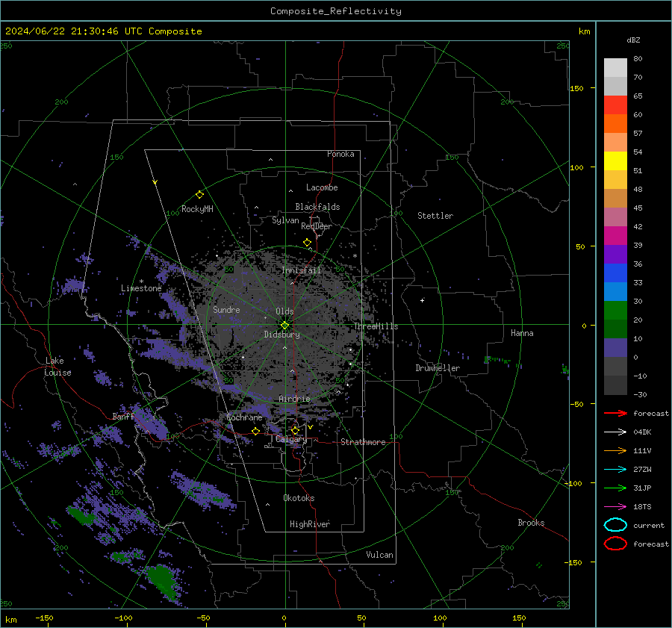Screen dimensions: 672x628
Task: Click the Hanna label
Action: (x=522, y=333)
